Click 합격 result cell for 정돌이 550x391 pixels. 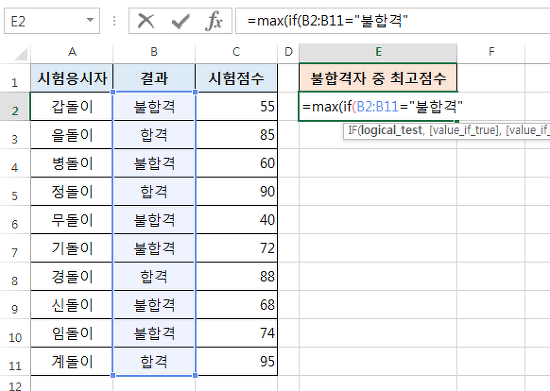click(x=154, y=192)
